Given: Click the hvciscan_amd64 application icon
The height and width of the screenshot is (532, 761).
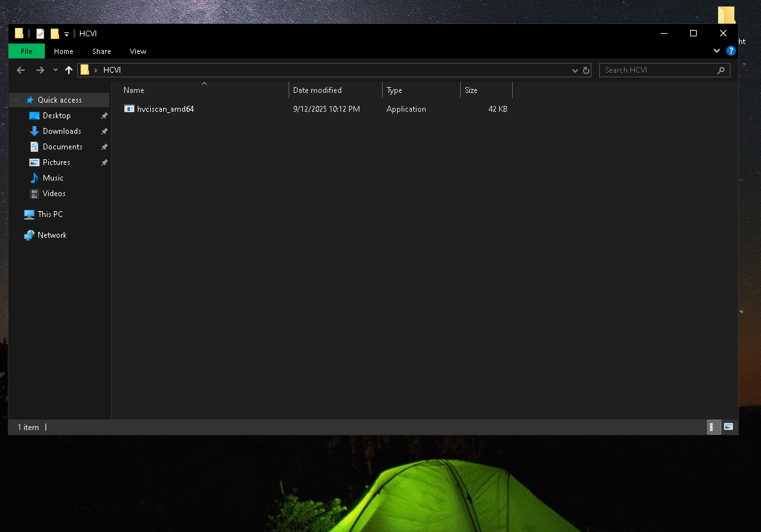Looking at the screenshot, I should (x=129, y=108).
